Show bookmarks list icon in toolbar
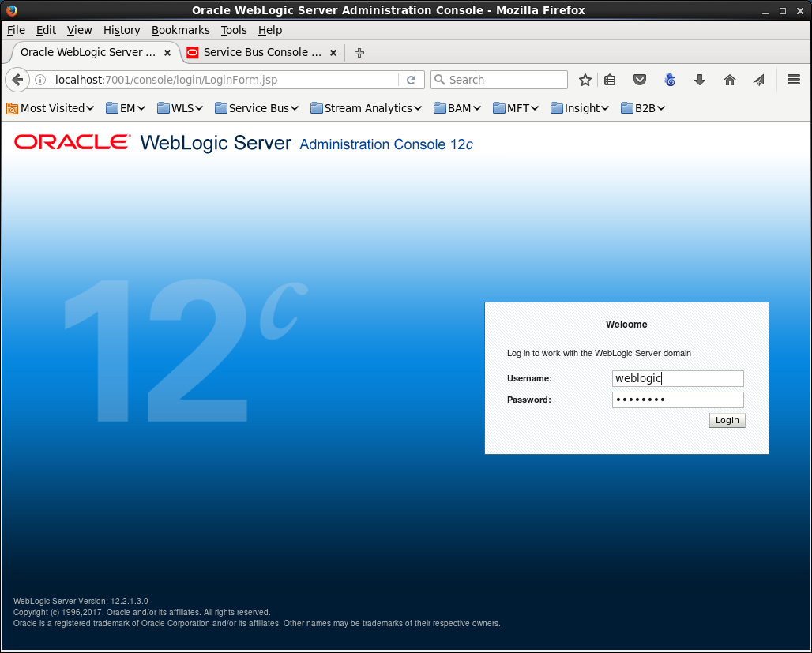 tap(610, 80)
